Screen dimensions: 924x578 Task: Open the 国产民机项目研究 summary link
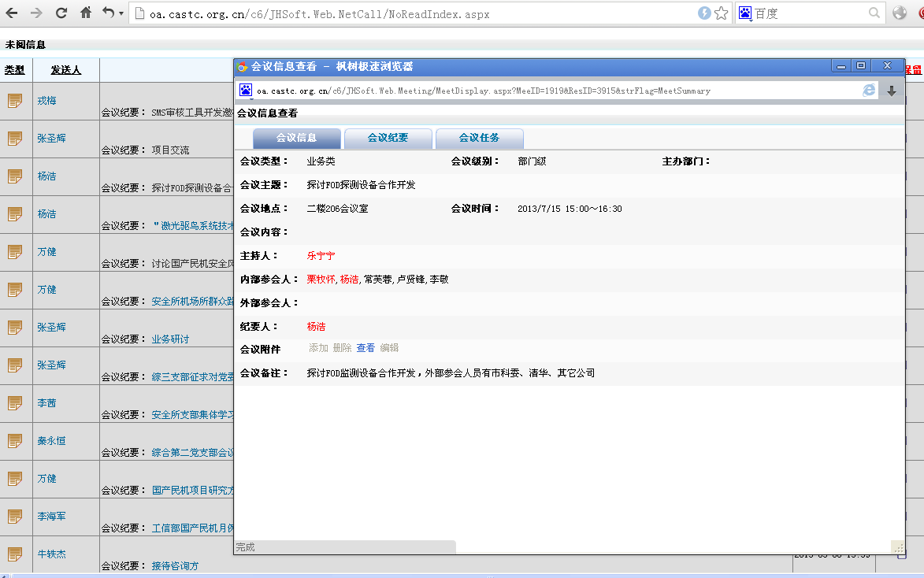point(192,491)
